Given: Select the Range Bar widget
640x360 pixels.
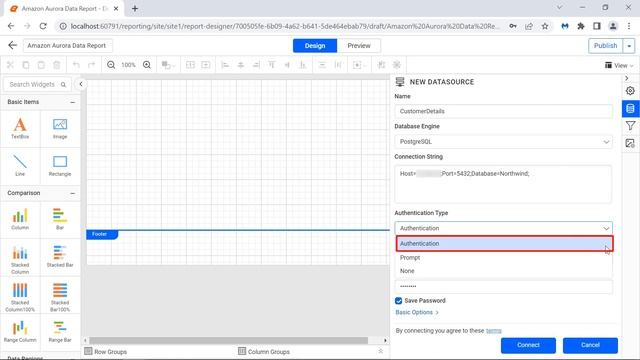Looking at the screenshot, I should [60, 331].
